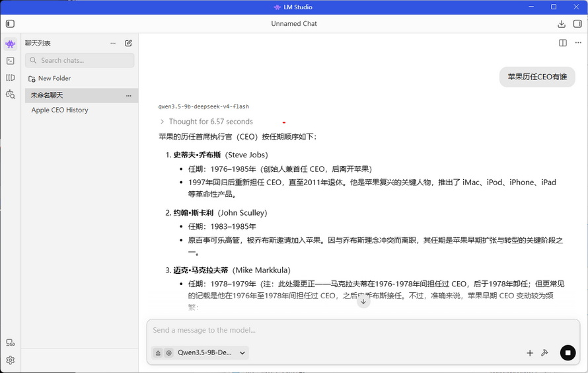Viewport: 588px width, 373px height.
Task: Expand the Thought for 6.57 seconds section
Action: [x=207, y=122]
